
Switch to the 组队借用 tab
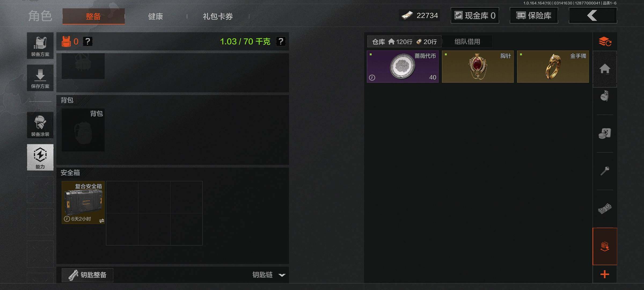tap(467, 42)
